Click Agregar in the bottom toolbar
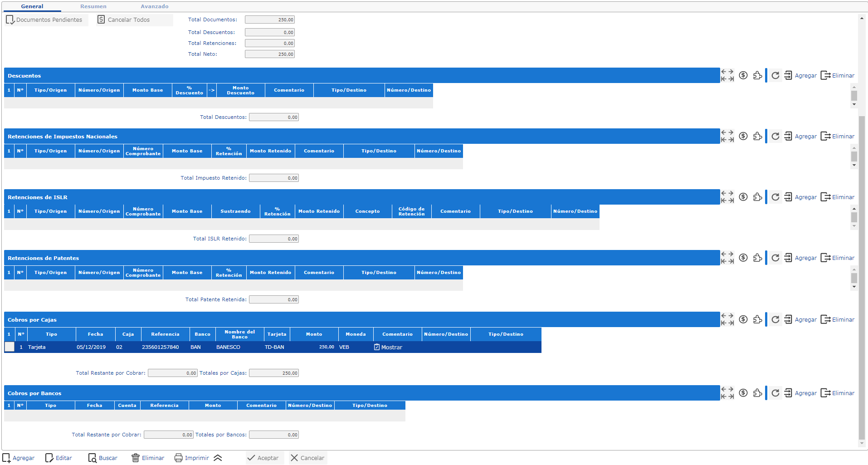The image size is (868, 465). point(19,458)
